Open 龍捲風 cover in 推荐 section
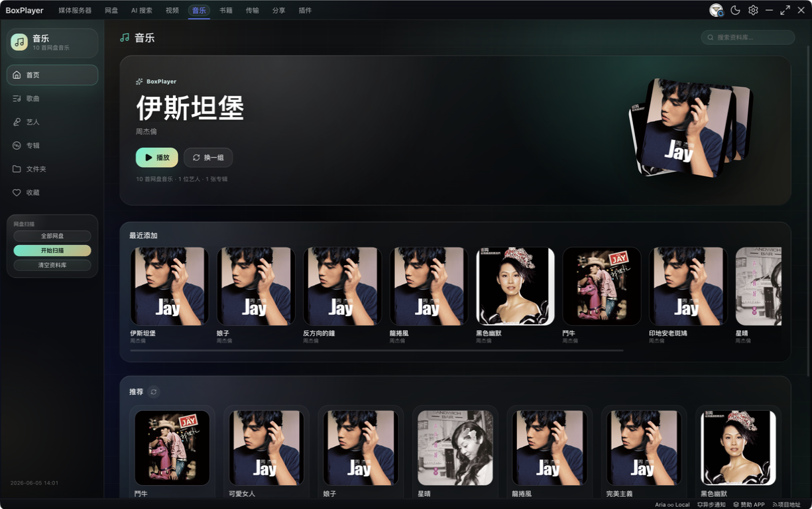This screenshot has height=509, width=812. 550,447
